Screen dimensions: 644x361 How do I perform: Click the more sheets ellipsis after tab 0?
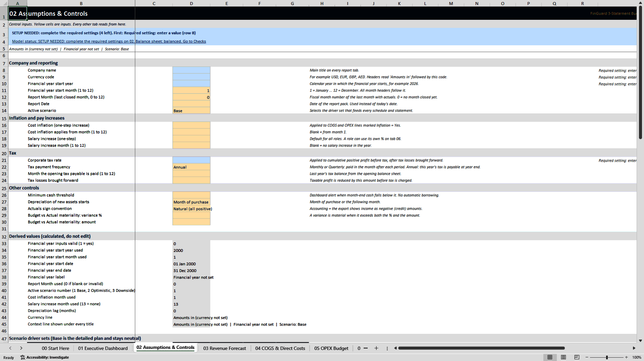coord(366,348)
